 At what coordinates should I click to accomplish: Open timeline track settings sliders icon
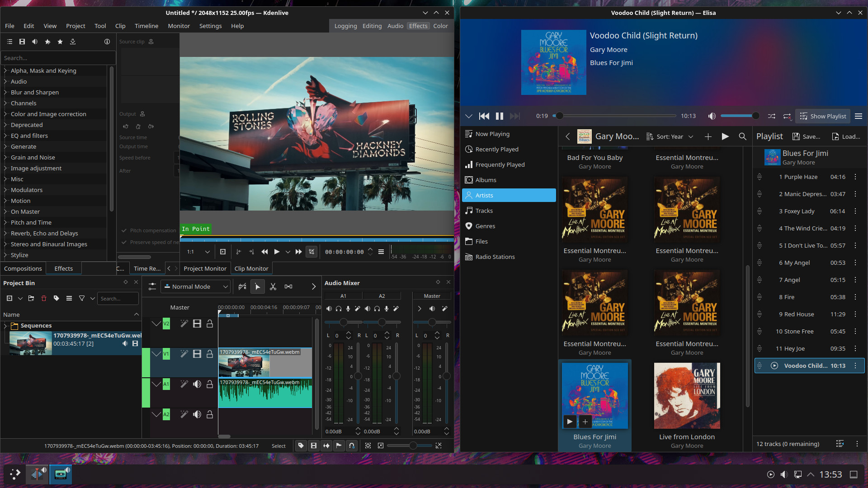pos(152,286)
